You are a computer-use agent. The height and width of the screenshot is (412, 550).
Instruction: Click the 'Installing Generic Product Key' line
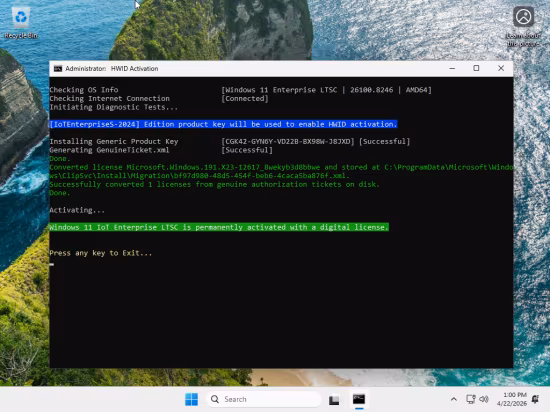(x=114, y=141)
